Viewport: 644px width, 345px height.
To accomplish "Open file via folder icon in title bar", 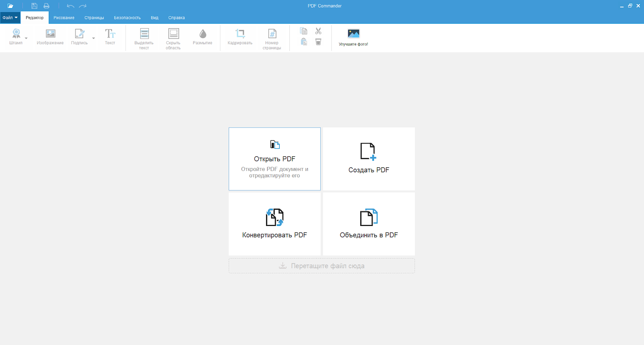I will coord(10,6).
